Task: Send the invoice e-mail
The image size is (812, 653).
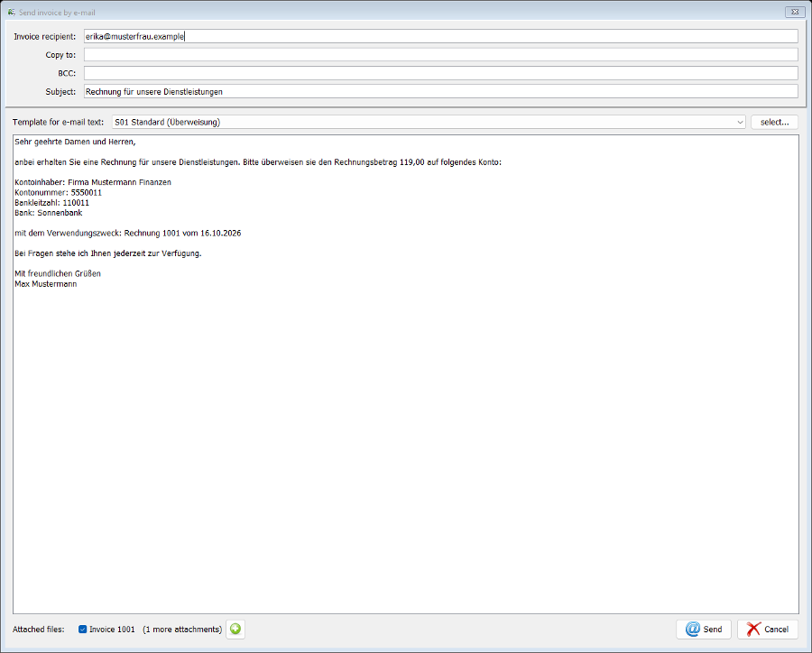Action: (x=703, y=630)
